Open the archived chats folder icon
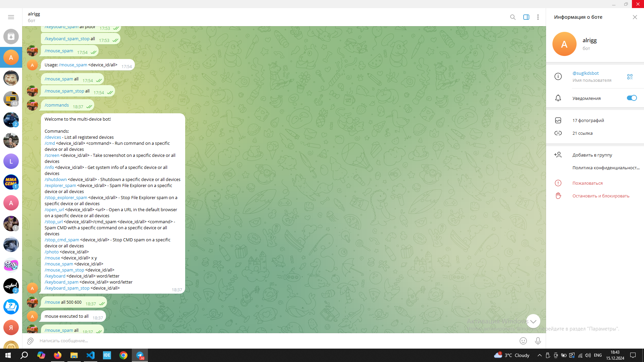This screenshot has width=644, height=362. 11,37
